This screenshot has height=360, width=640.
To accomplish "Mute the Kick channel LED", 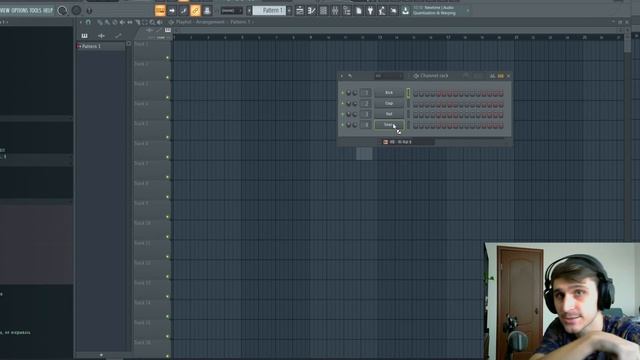I will pos(342,93).
